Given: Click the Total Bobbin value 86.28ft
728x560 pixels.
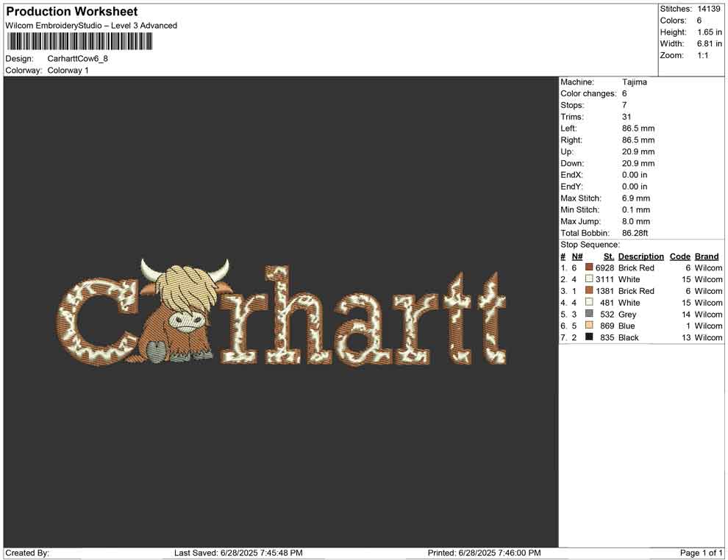Looking at the screenshot, I should (635, 232).
